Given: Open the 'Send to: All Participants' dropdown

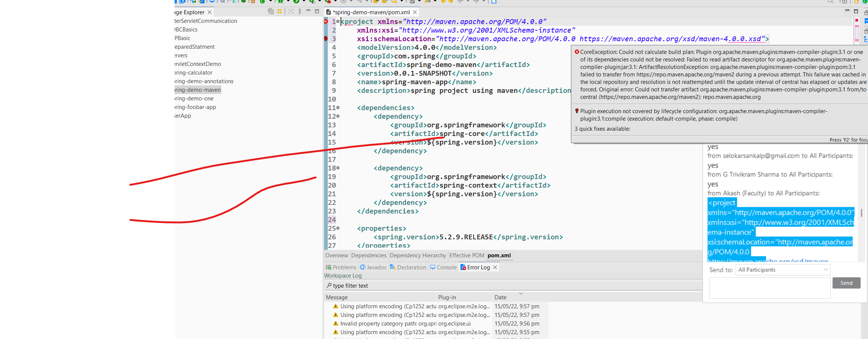Looking at the screenshot, I should click(x=783, y=270).
